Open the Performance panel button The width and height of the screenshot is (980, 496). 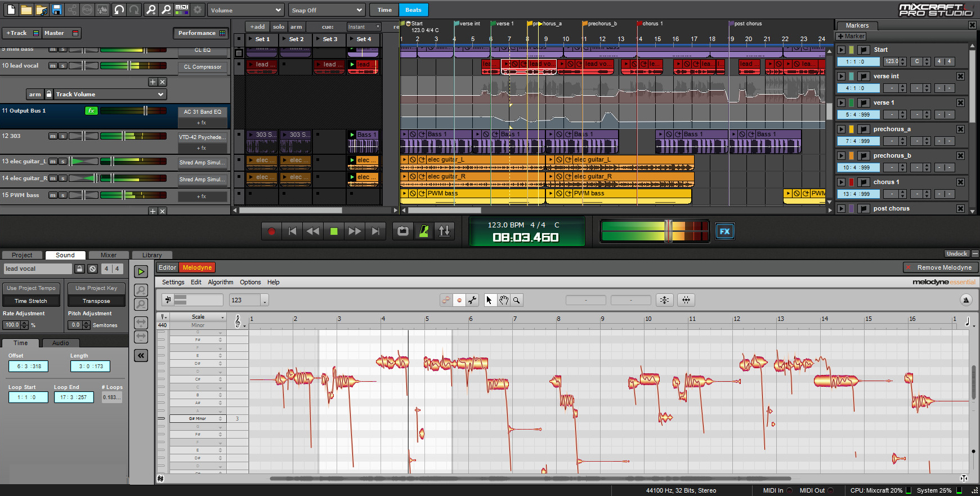tap(200, 33)
